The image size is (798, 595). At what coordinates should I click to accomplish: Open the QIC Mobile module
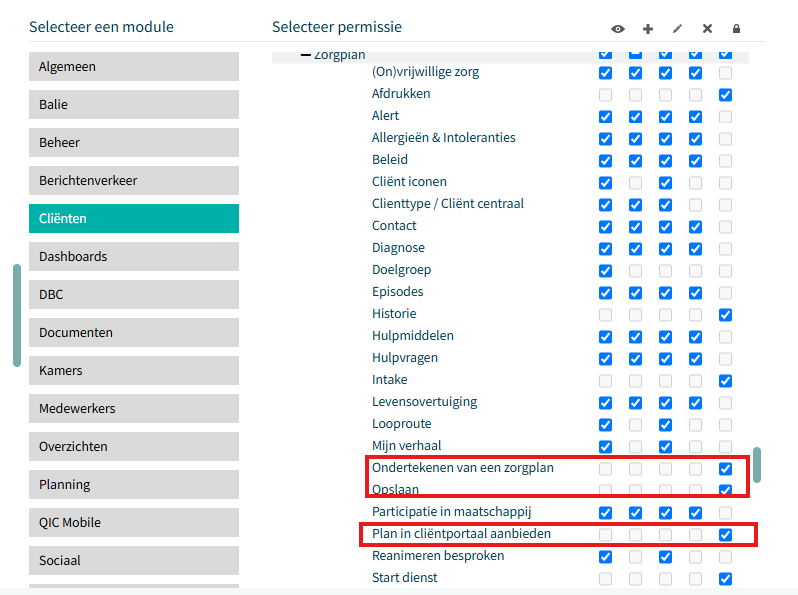coord(134,522)
